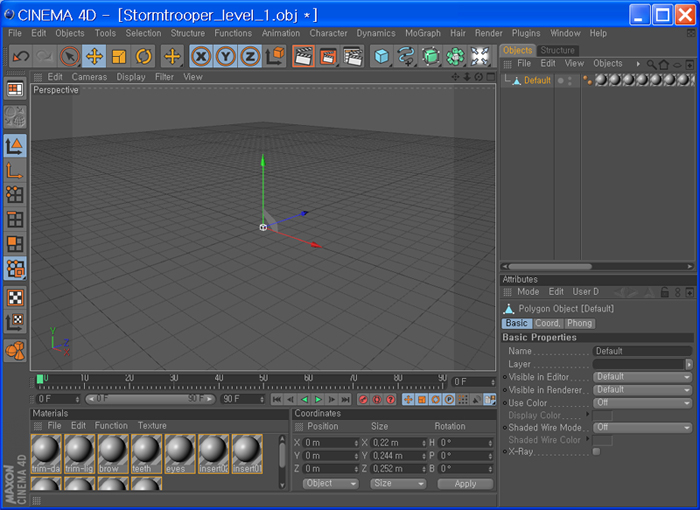Open the Materials Texture menu

pyautogui.click(x=152, y=426)
